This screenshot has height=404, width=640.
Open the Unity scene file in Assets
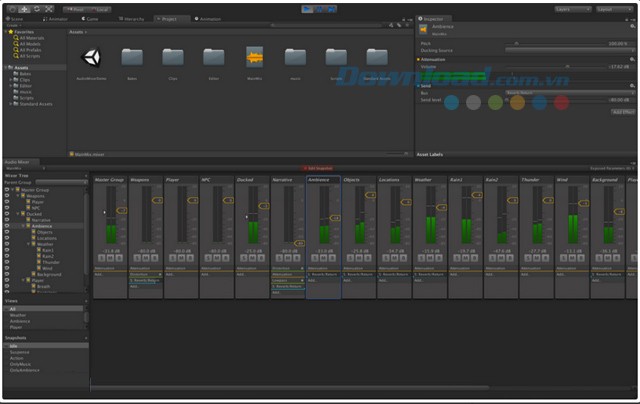click(x=91, y=59)
